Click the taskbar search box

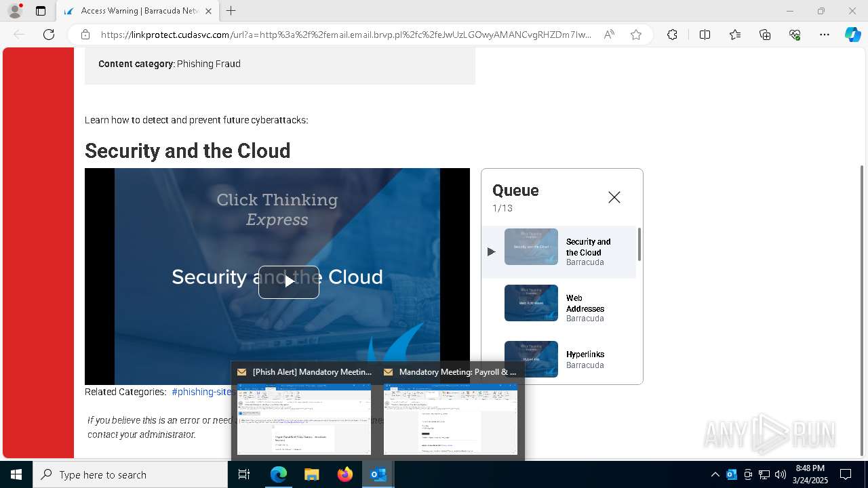click(130, 474)
